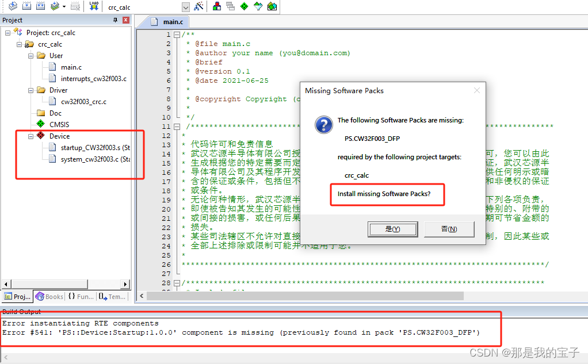Open the crc_calc target selection dropdown
The width and height of the screenshot is (588, 364).
(186, 6)
